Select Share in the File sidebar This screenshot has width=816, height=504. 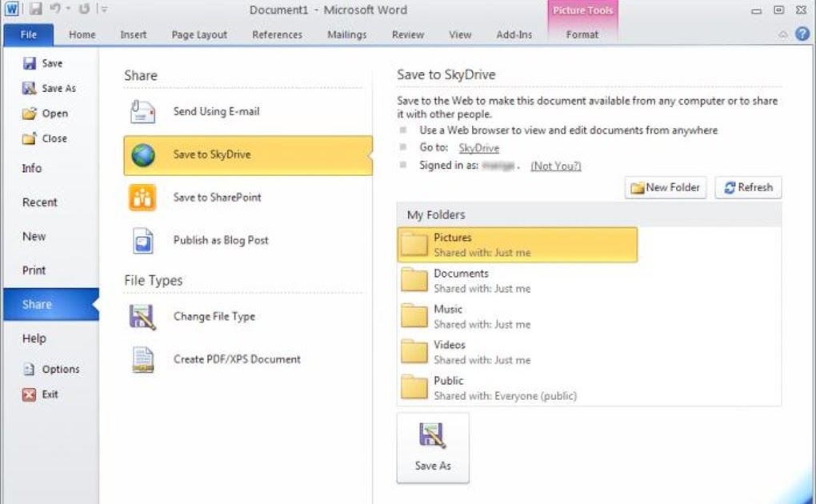[51, 304]
